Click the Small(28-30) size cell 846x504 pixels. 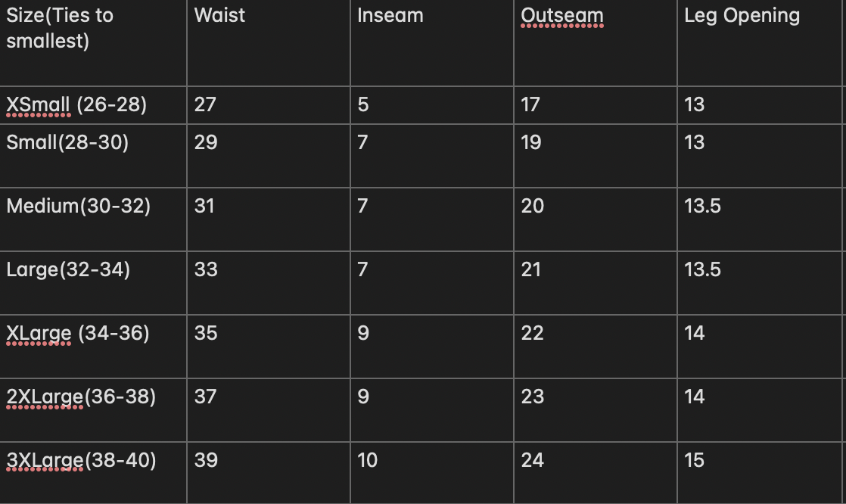coord(93,156)
